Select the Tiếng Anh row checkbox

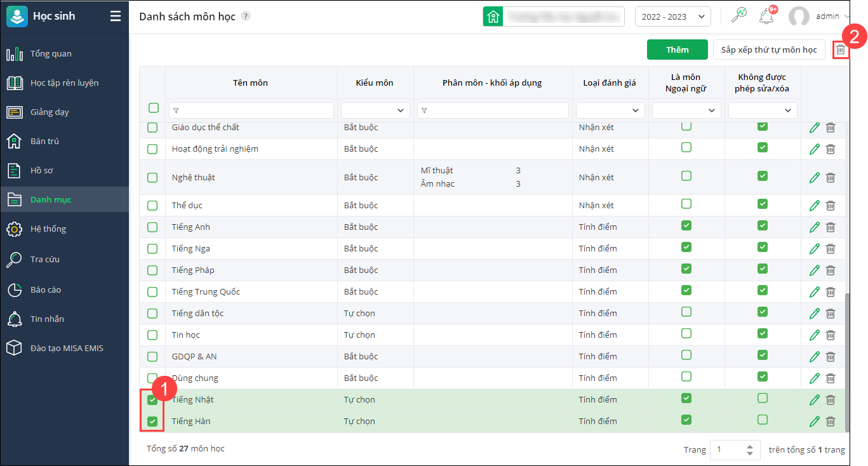point(152,227)
